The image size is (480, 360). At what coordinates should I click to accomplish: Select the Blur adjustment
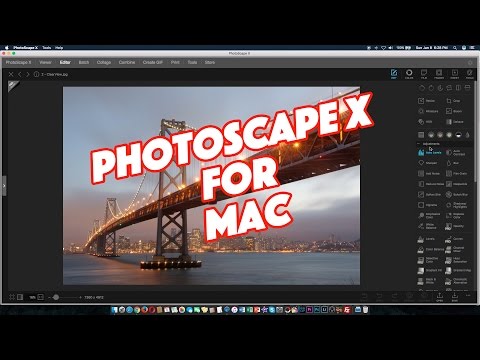[453, 163]
